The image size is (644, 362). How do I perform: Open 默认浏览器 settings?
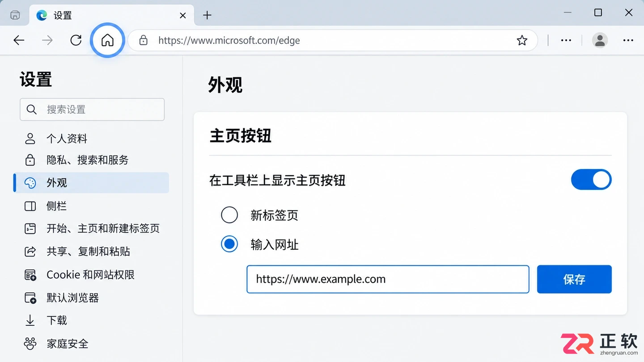[x=92, y=298]
